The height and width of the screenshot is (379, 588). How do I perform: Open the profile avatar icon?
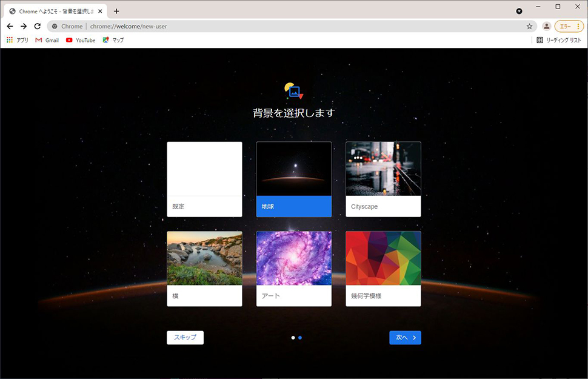[546, 26]
